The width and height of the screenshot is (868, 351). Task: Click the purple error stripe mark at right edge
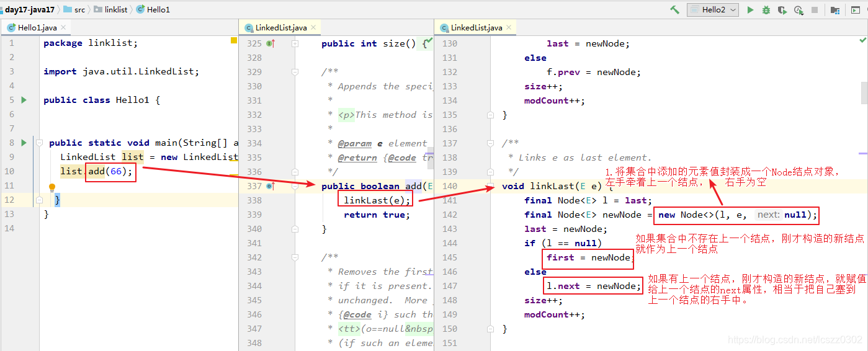click(863, 153)
